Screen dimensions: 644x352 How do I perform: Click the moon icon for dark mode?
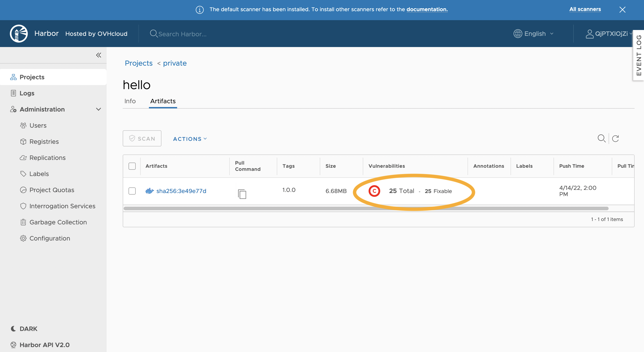13,329
